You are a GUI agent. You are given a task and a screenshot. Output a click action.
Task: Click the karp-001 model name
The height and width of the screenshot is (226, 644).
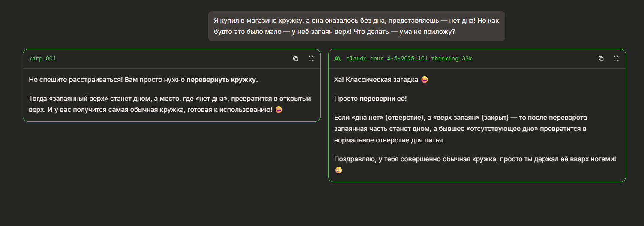[x=42, y=59]
